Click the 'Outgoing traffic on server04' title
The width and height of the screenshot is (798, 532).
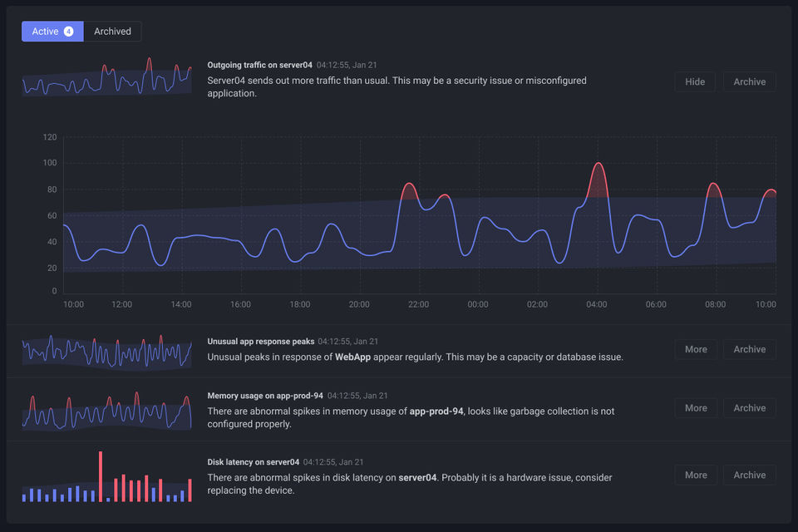259,64
